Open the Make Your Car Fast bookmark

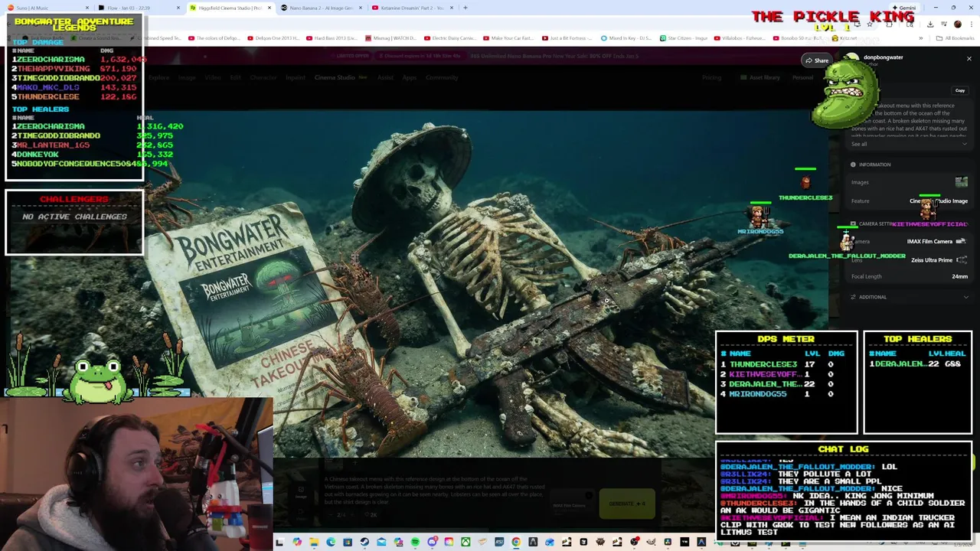[508, 38]
